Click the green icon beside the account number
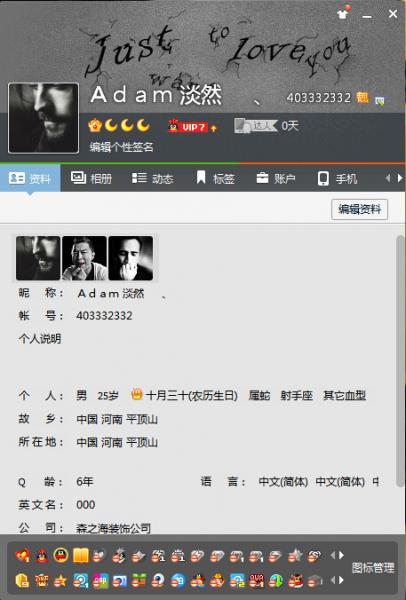This screenshot has width=406, height=600. pyautogui.click(x=379, y=101)
